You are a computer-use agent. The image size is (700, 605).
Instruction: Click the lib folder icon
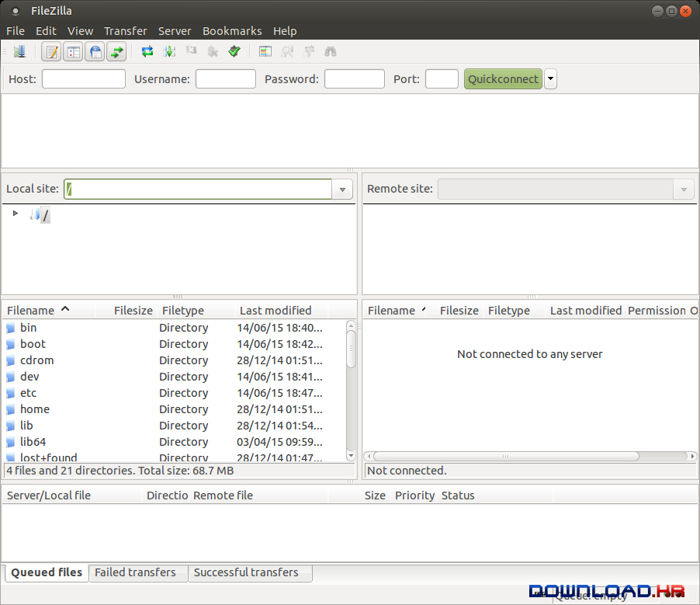(x=11, y=426)
